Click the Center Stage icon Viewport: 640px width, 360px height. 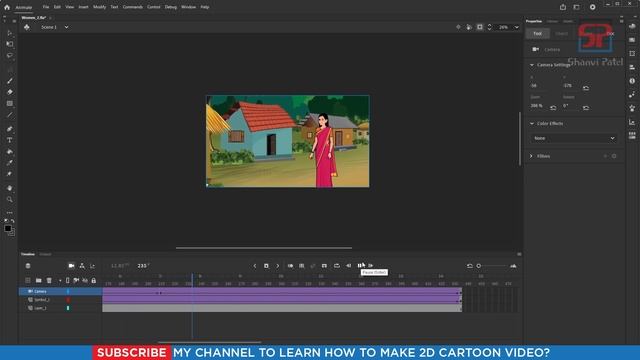pyautogui.click(x=458, y=27)
